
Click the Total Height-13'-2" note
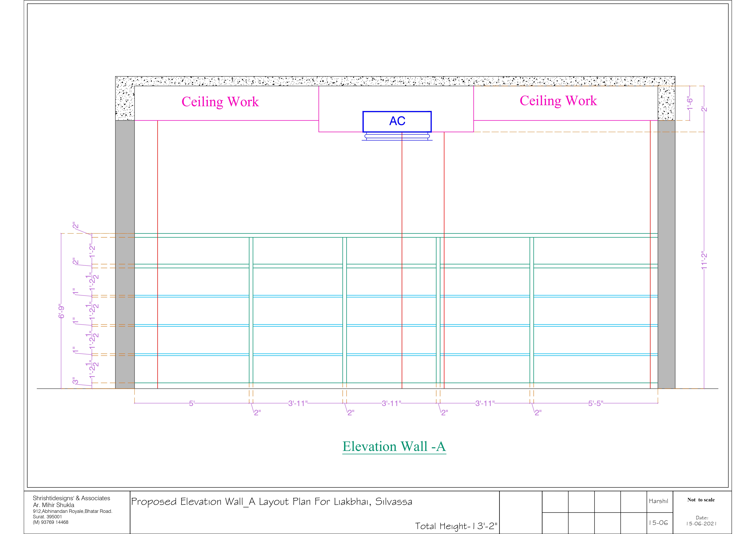[456, 526]
